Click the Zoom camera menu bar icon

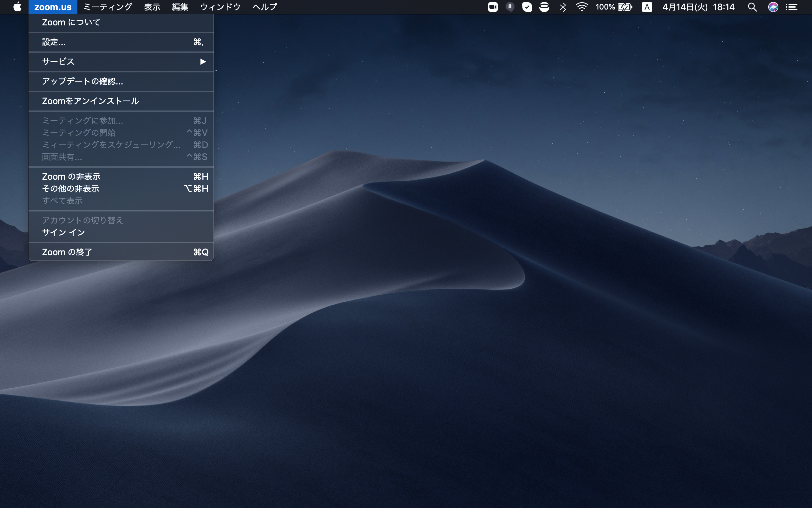tap(493, 7)
